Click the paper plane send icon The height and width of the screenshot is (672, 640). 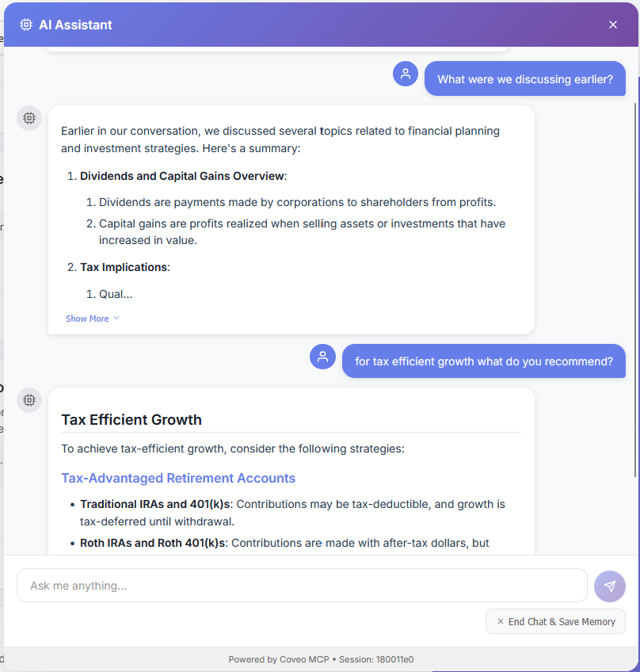pos(609,586)
